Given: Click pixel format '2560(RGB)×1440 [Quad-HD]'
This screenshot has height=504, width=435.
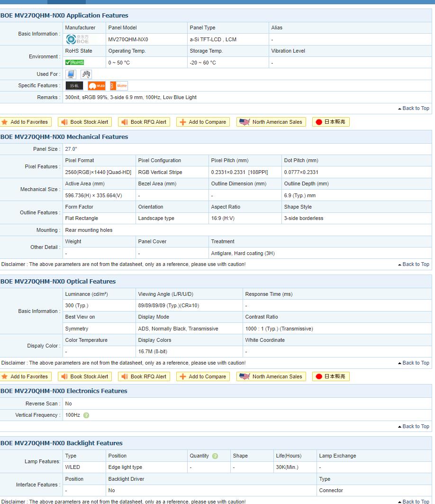Looking at the screenshot, I should 98,172.
